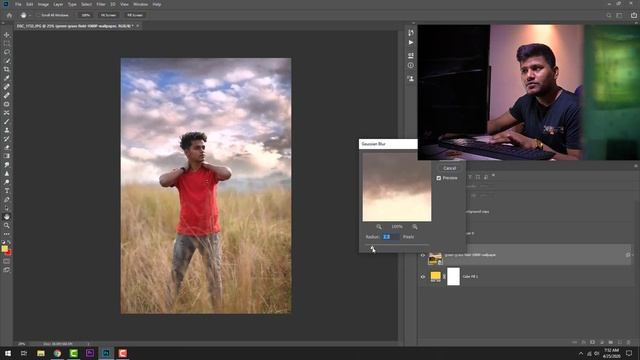
Task: Zoom out in Gaussian Blur preview
Action: pyautogui.click(x=379, y=227)
